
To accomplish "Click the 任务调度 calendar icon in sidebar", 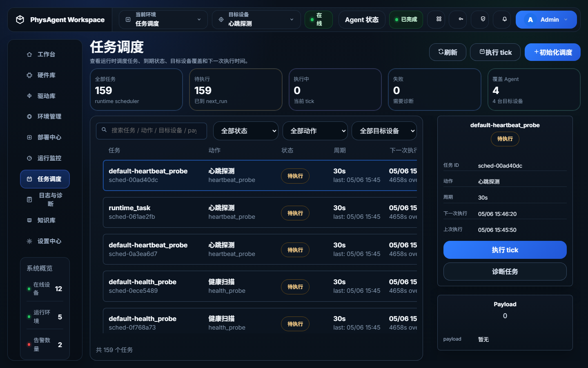I will (x=29, y=179).
